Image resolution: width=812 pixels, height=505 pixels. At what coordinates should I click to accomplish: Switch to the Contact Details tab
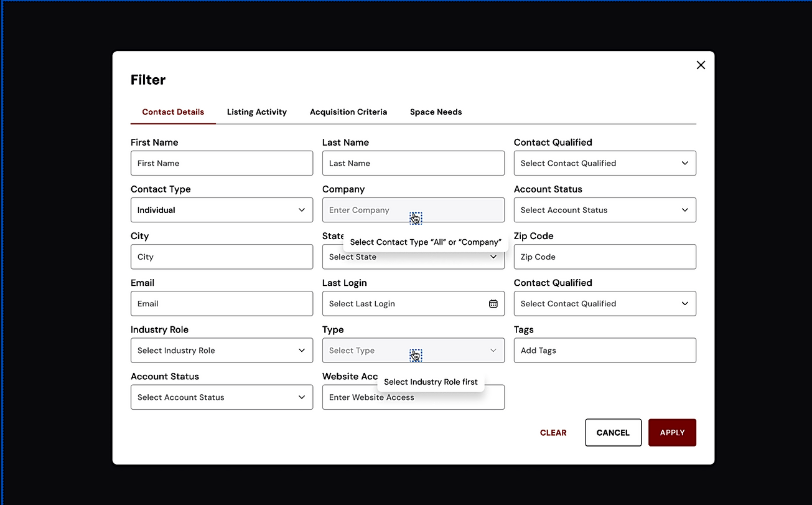(173, 112)
